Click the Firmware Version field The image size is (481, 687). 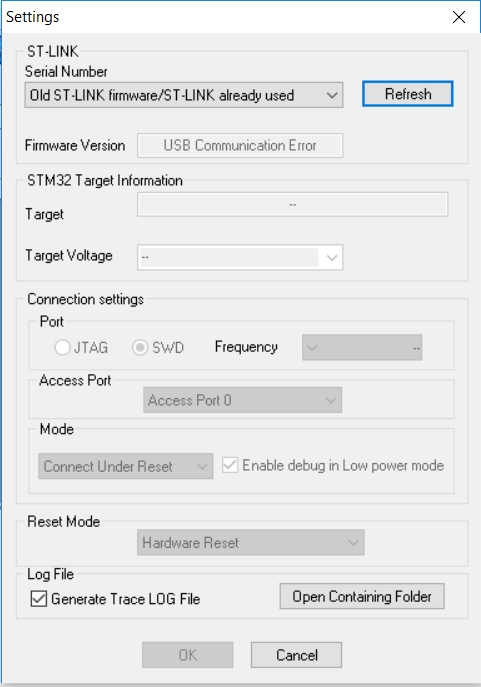coord(240,145)
